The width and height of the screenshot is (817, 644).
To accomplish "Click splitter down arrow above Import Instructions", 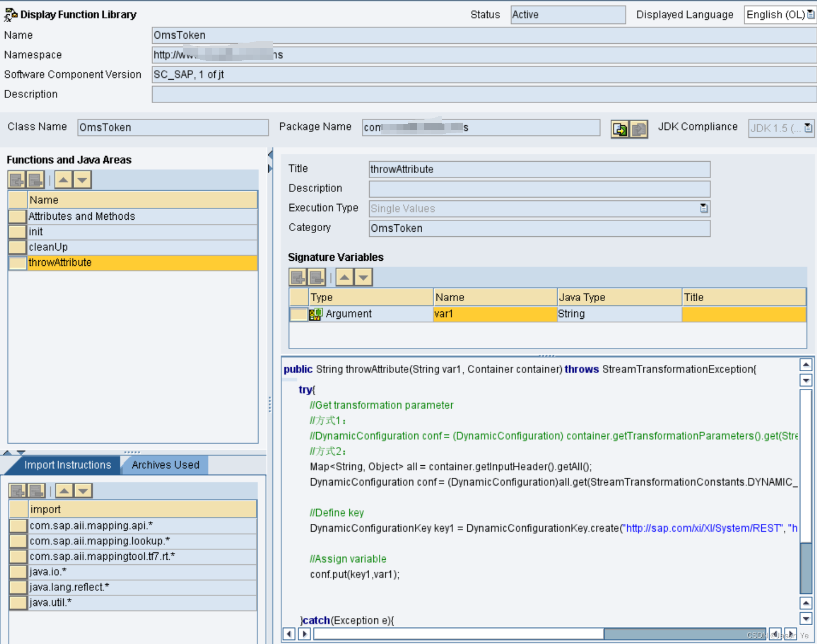I will pyautogui.click(x=21, y=453).
